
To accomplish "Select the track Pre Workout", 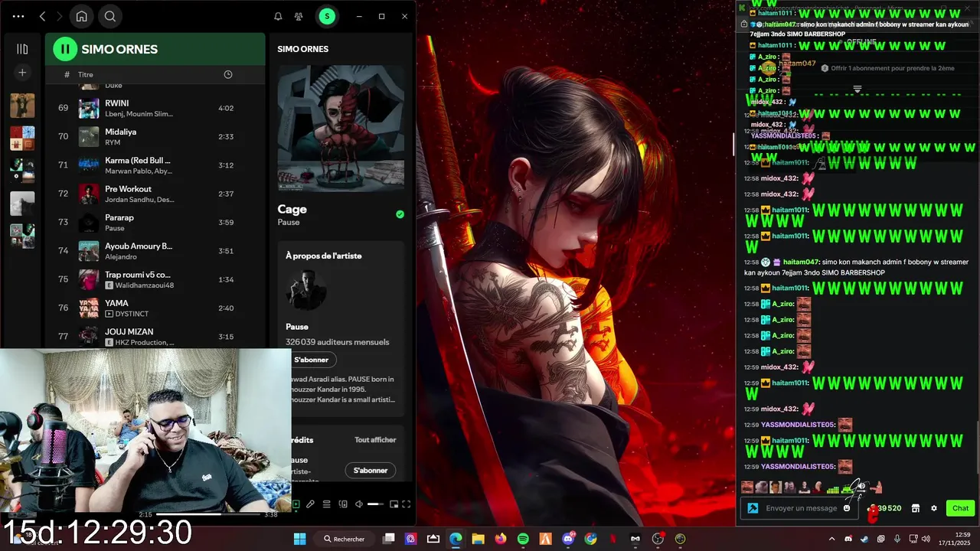I will click(x=155, y=194).
